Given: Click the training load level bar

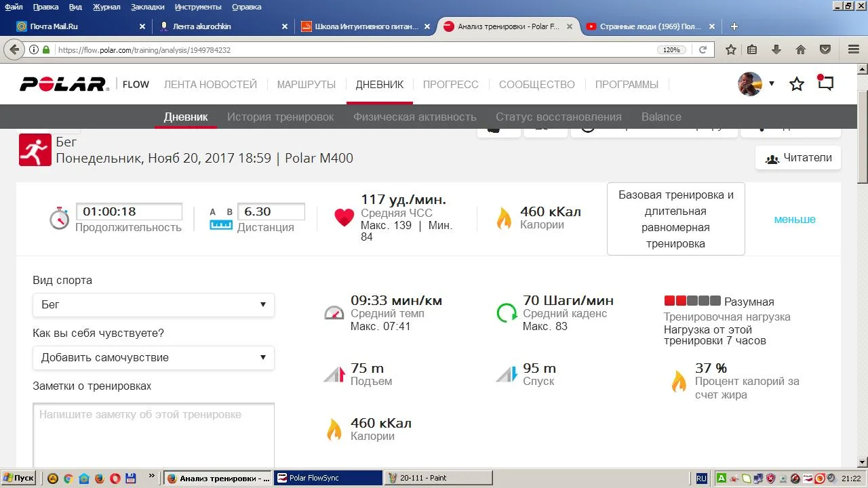Looking at the screenshot, I should (x=692, y=301).
